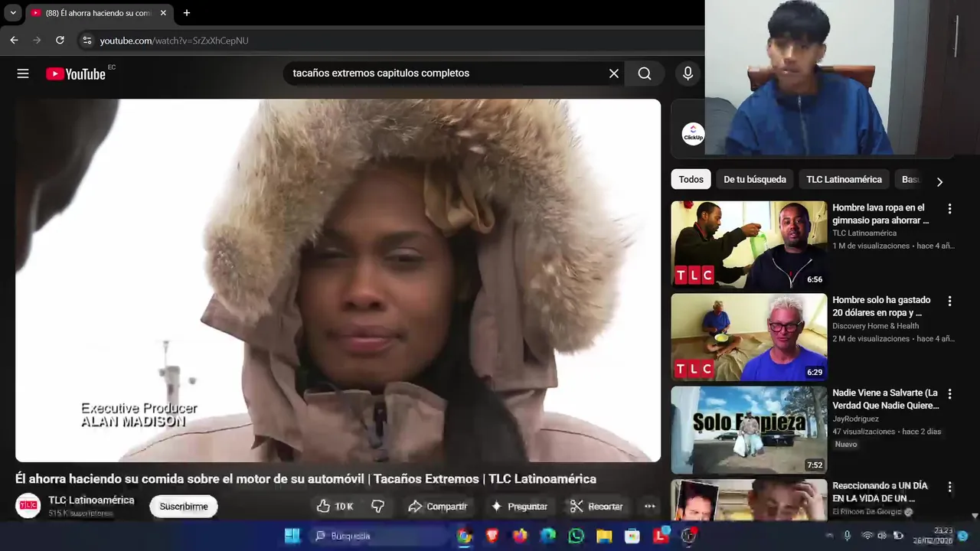This screenshot has width=980, height=551.
Task: Open more actions ellipsis under video
Action: coord(649,507)
